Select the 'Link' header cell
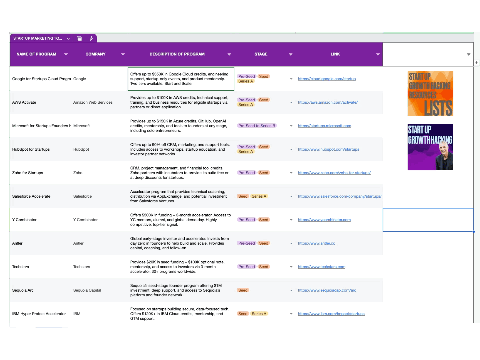The height and width of the screenshot is (360, 480). tap(339, 54)
